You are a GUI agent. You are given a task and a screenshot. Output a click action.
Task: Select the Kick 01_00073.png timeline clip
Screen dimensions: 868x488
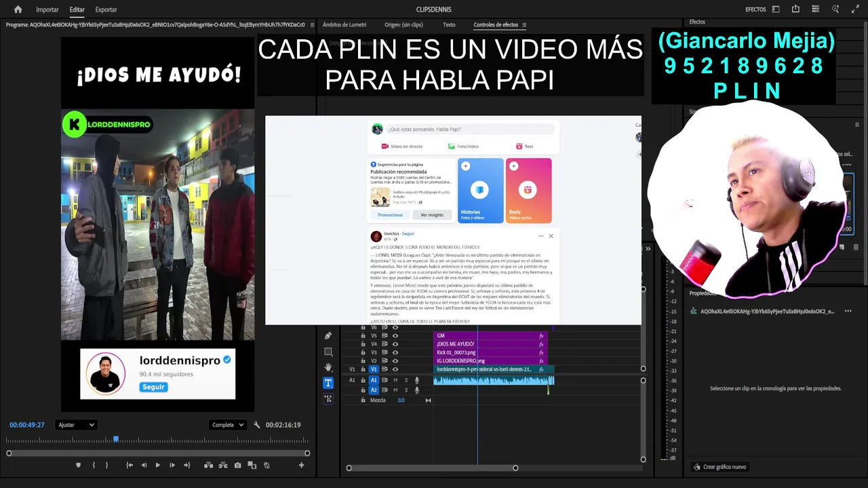(x=490, y=352)
